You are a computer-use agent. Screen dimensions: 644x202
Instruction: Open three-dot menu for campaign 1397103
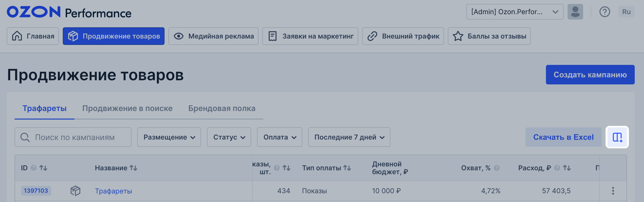pyautogui.click(x=613, y=191)
